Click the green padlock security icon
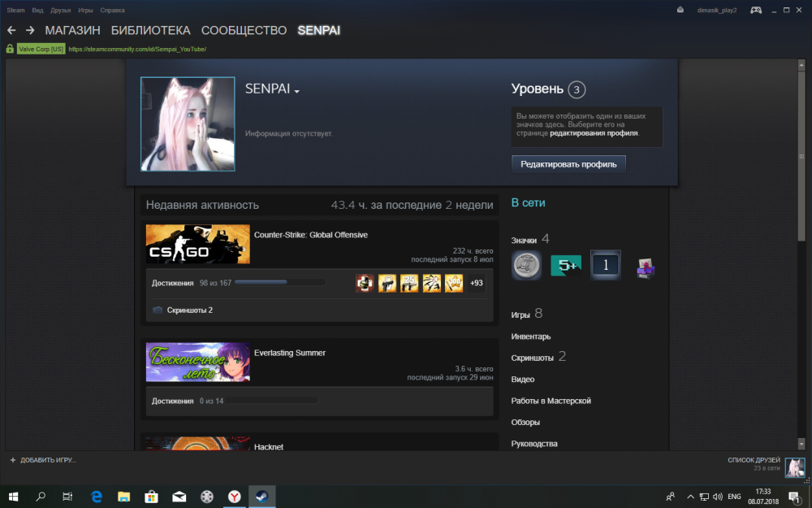 (10, 49)
